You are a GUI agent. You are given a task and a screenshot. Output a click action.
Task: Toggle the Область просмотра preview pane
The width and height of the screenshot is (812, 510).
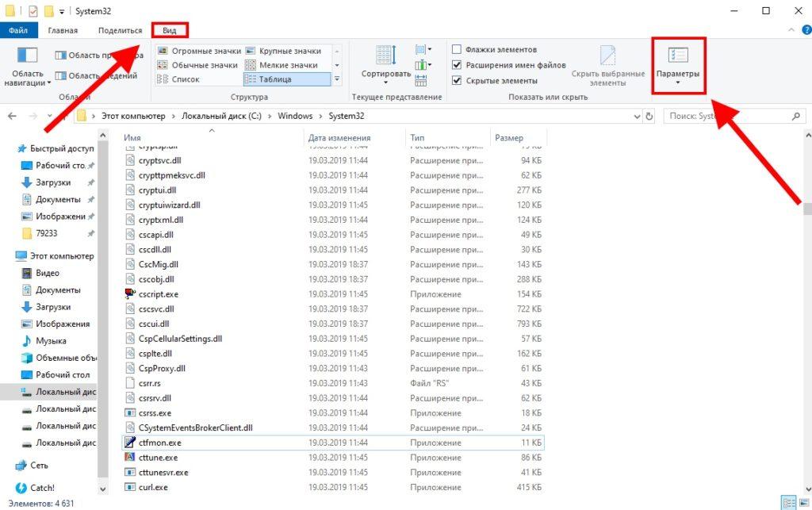pos(99,55)
